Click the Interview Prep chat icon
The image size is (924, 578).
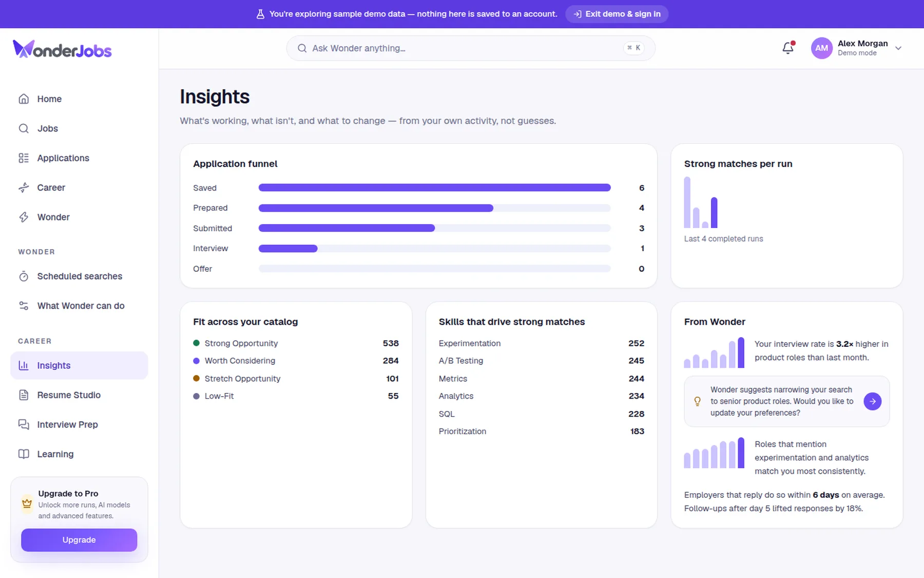tap(24, 424)
